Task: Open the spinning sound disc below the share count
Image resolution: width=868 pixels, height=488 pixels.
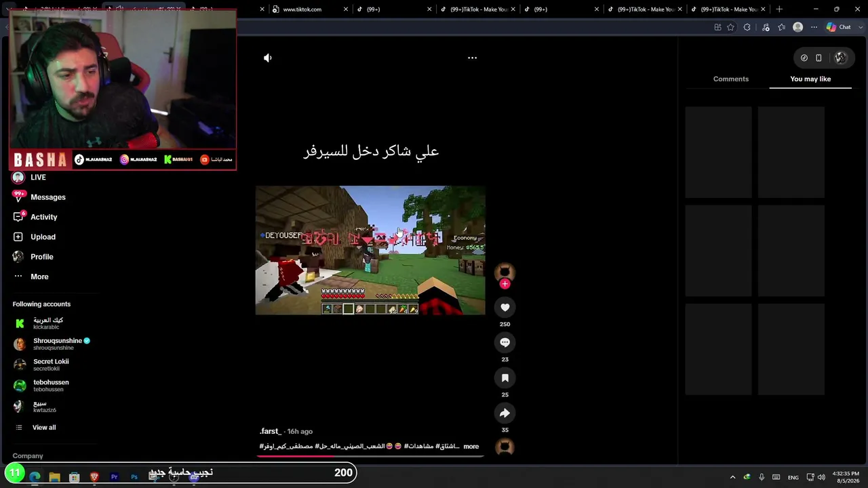Action: [505, 447]
